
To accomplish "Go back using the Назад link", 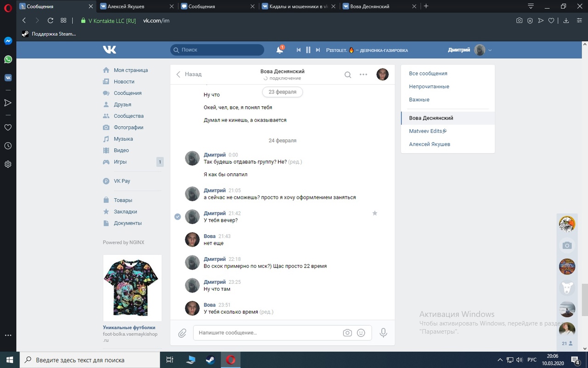I will tap(189, 74).
